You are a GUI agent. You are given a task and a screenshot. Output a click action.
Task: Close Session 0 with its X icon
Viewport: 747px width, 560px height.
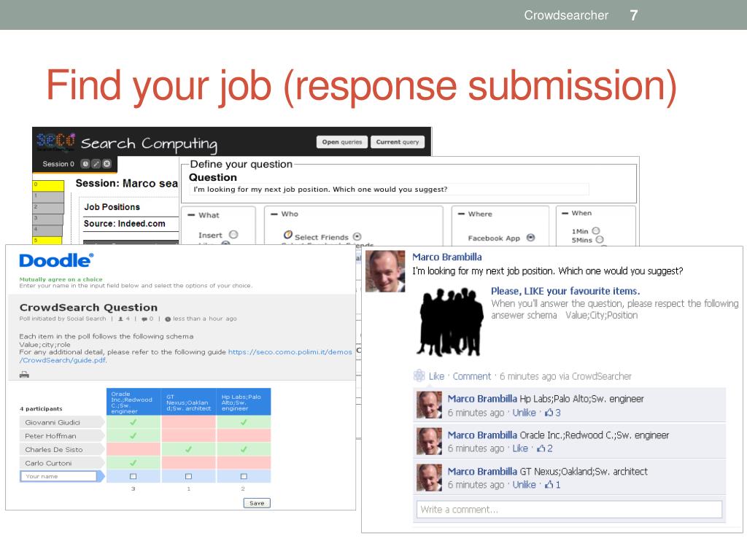pyautogui.click(x=107, y=164)
